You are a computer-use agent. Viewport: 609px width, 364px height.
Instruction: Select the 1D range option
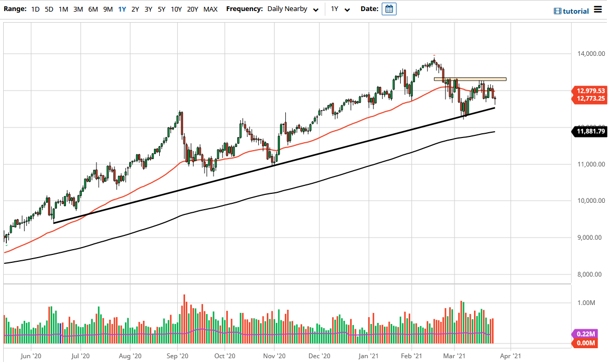click(35, 9)
